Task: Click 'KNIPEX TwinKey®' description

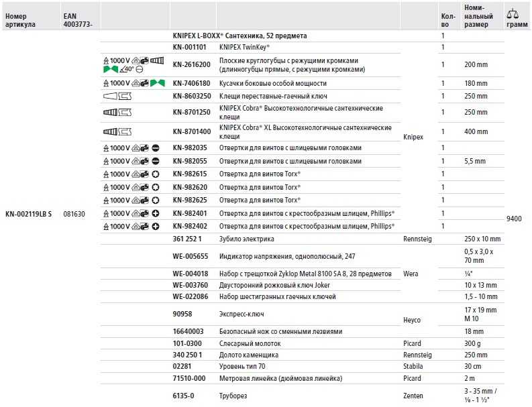Action: (x=244, y=47)
